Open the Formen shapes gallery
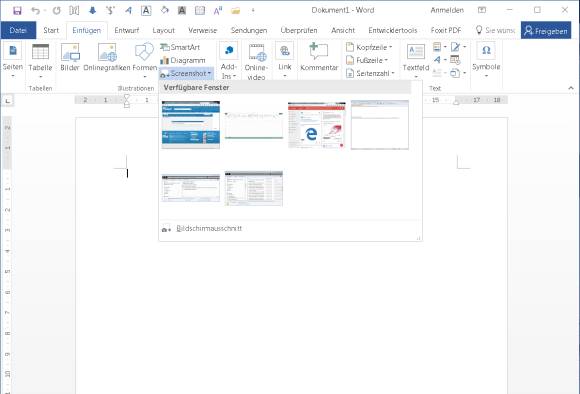The width and height of the screenshot is (580, 394). pos(145,61)
